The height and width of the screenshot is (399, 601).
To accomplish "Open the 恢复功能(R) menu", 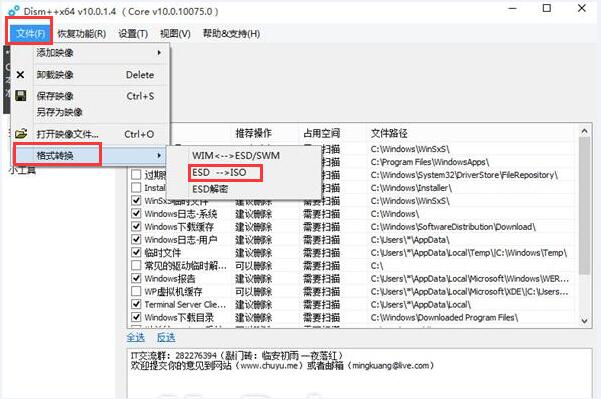I will coord(82,34).
